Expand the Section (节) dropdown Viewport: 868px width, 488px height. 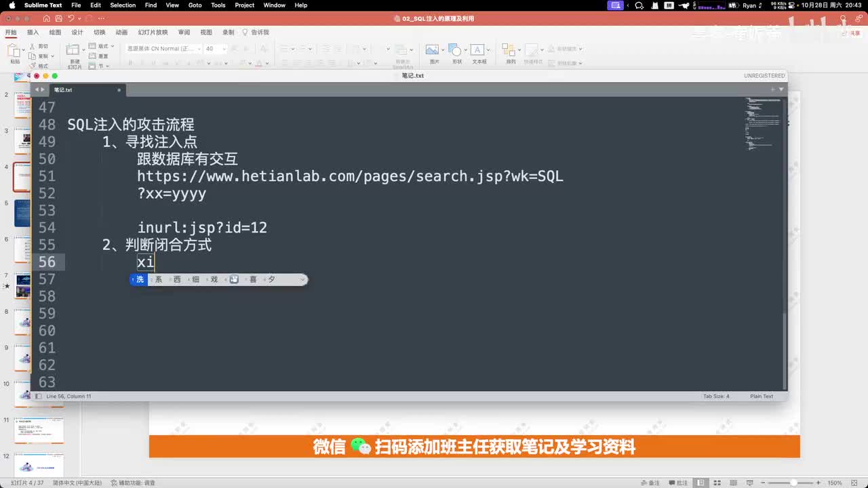coord(108,66)
